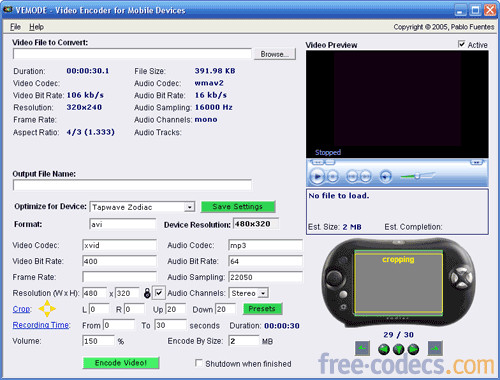Toggle the resolution aspect-lock checkbox
Viewport: 500px width, 380px height.
[159, 293]
